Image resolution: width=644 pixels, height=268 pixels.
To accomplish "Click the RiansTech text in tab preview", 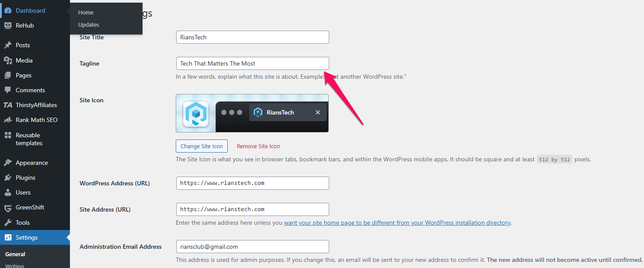I will [x=280, y=112].
